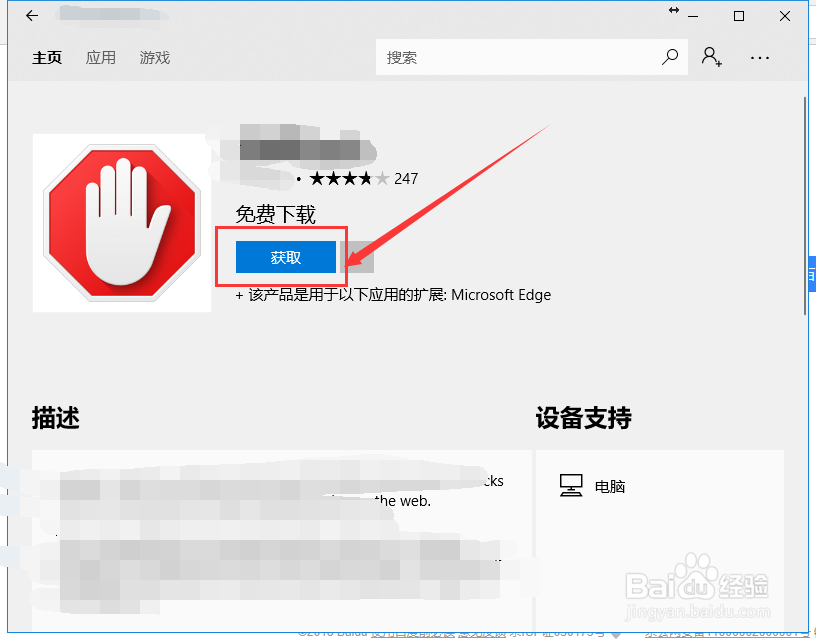Click the search magnifier icon
The image size is (816, 640).
point(668,57)
